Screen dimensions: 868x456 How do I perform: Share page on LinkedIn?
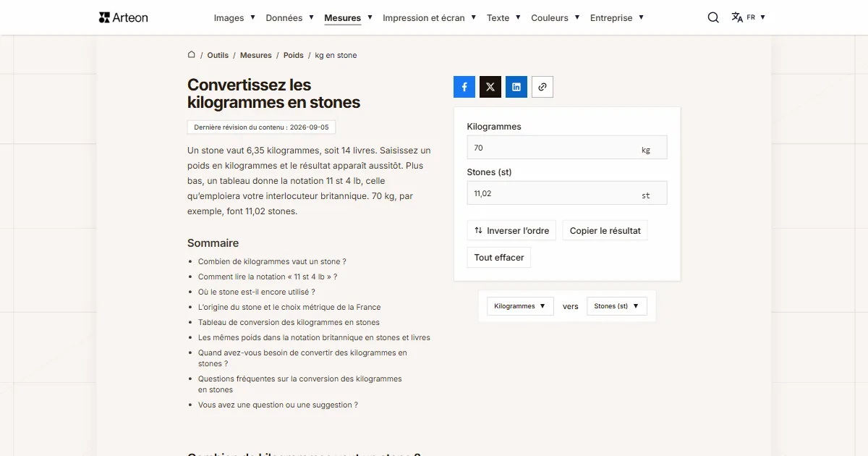click(516, 87)
